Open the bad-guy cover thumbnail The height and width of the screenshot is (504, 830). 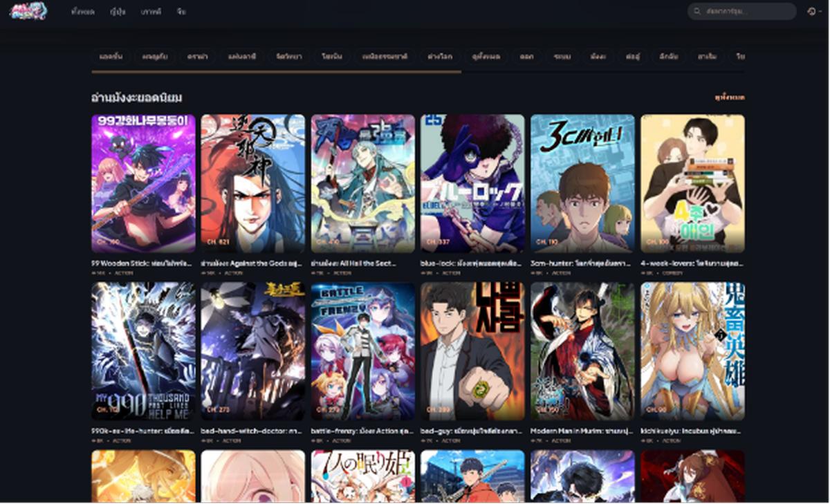pos(472,351)
